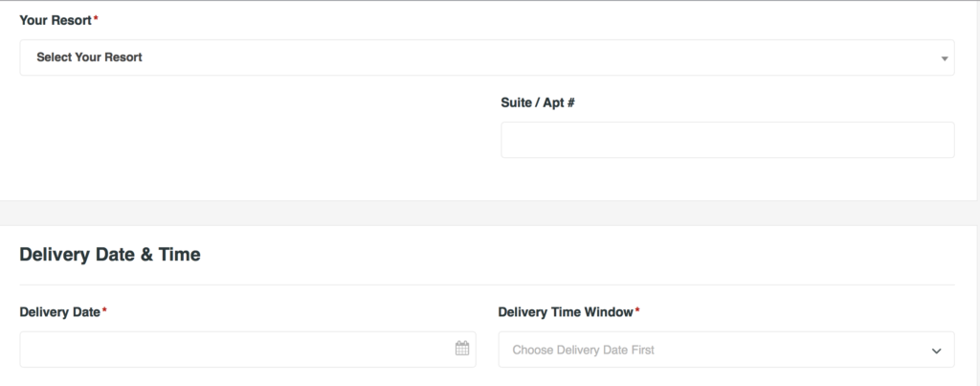Click the chevron in Delivery Time Window

pyautogui.click(x=936, y=351)
